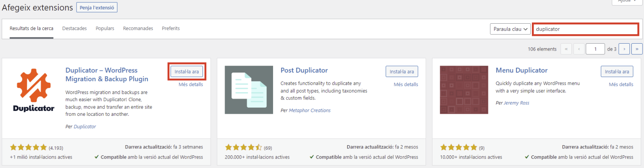644x168 pixels.
Task: Jump to last results page
Action: pos(637,49)
